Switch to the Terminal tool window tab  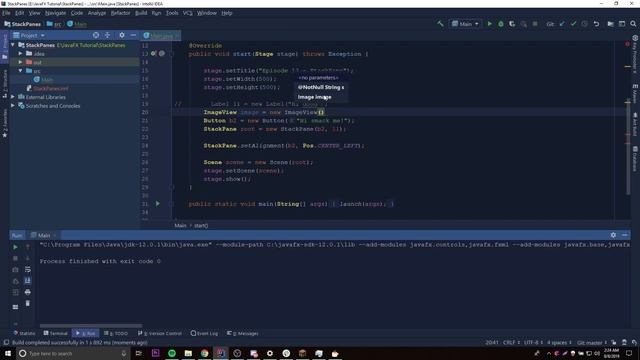tap(56, 333)
